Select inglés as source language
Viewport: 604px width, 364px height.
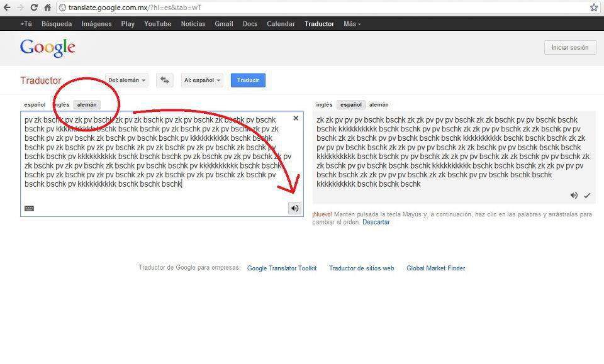[62, 104]
